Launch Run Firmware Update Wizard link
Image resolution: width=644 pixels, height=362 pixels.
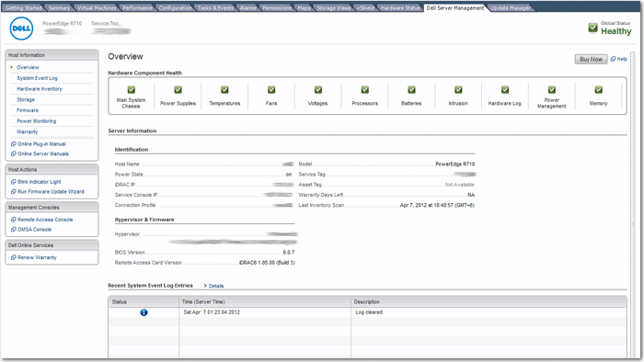coord(51,191)
